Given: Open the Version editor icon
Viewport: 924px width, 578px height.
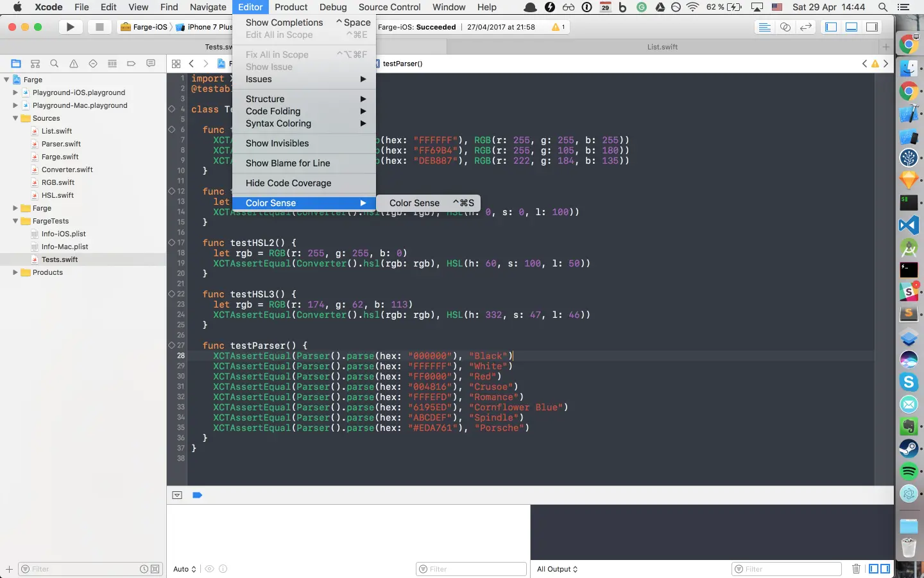Looking at the screenshot, I should 806,27.
